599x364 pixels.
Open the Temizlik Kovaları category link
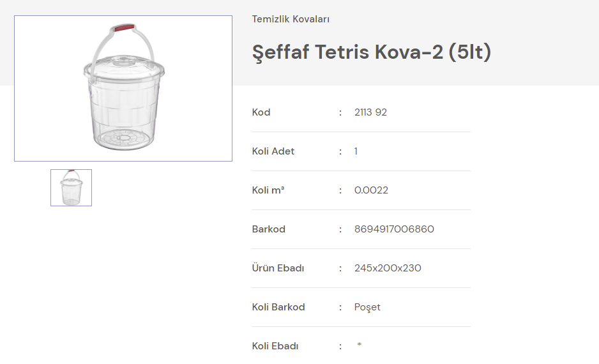291,19
